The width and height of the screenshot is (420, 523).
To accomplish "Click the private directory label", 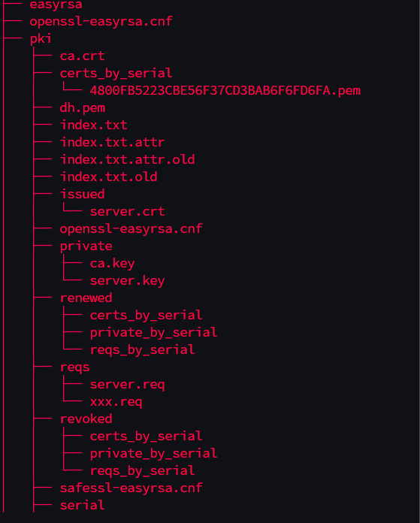I will coord(86,246).
